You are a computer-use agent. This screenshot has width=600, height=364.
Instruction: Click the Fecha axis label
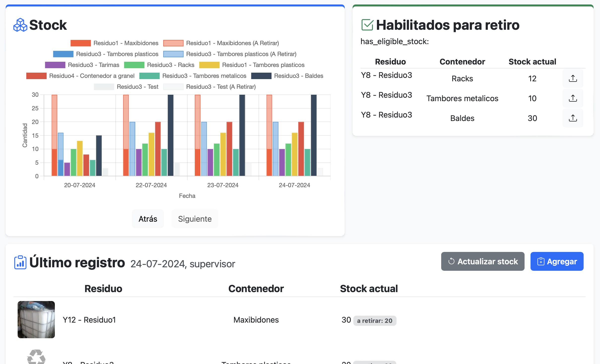pyautogui.click(x=187, y=196)
